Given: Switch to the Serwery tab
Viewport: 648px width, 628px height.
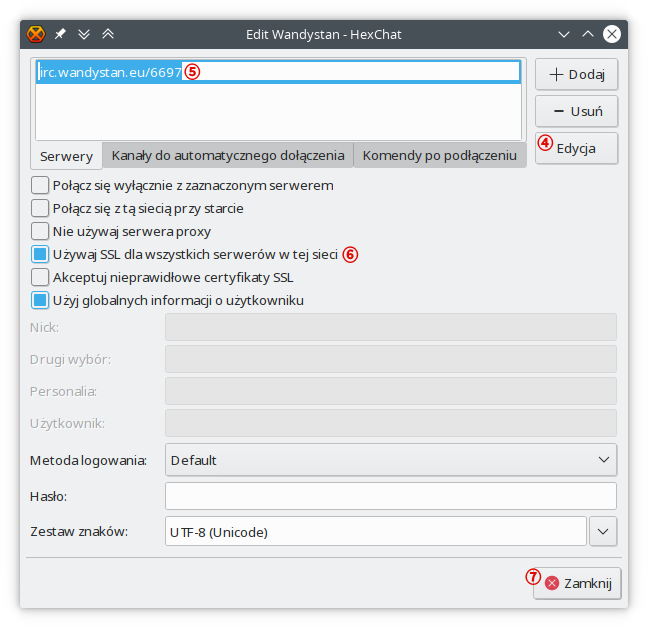Looking at the screenshot, I should [x=67, y=156].
